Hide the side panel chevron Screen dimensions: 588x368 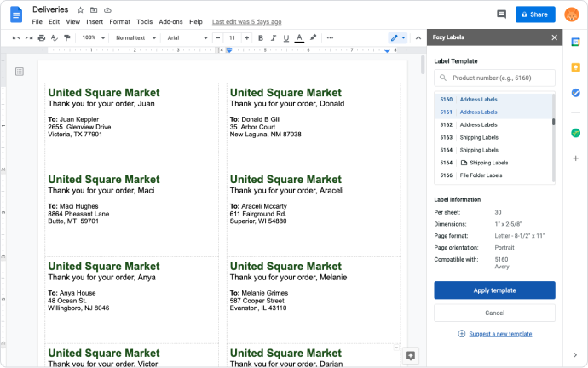point(575,355)
